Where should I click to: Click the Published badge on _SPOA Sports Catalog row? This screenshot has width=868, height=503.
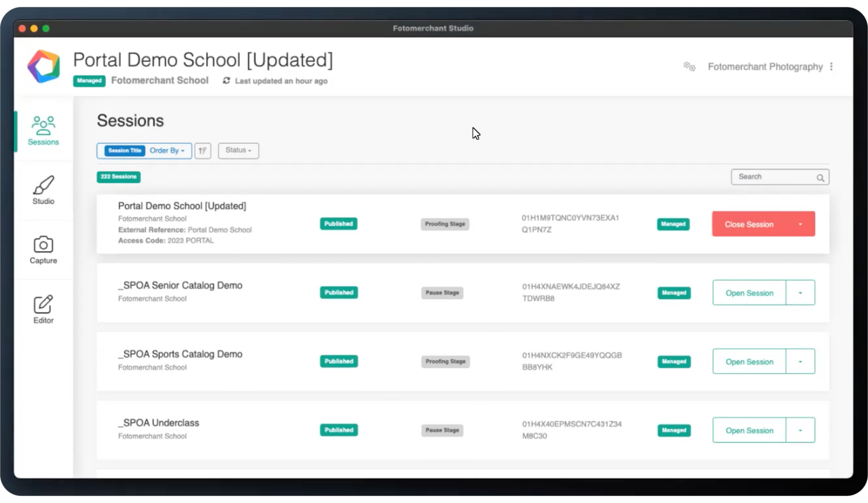(x=339, y=361)
